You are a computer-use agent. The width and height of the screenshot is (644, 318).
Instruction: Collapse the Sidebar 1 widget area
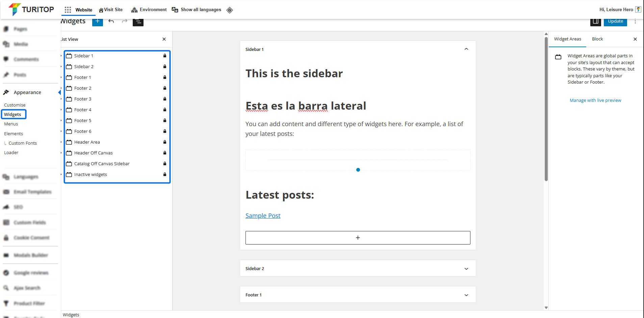(466, 49)
